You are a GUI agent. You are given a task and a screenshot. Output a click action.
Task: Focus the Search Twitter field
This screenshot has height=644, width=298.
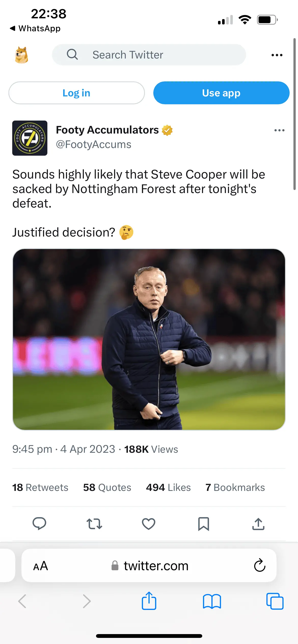(149, 55)
